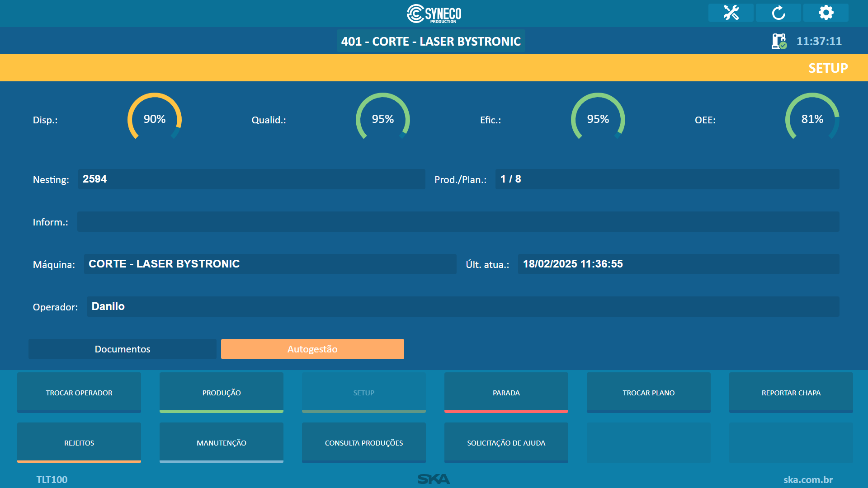Open the settings gear icon
This screenshot has width=868, height=488.
pos(826,13)
